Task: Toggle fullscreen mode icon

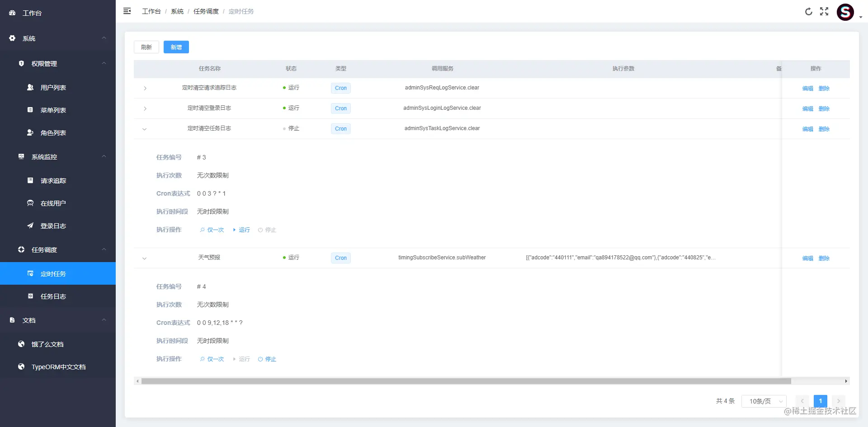Action: (x=824, y=11)
